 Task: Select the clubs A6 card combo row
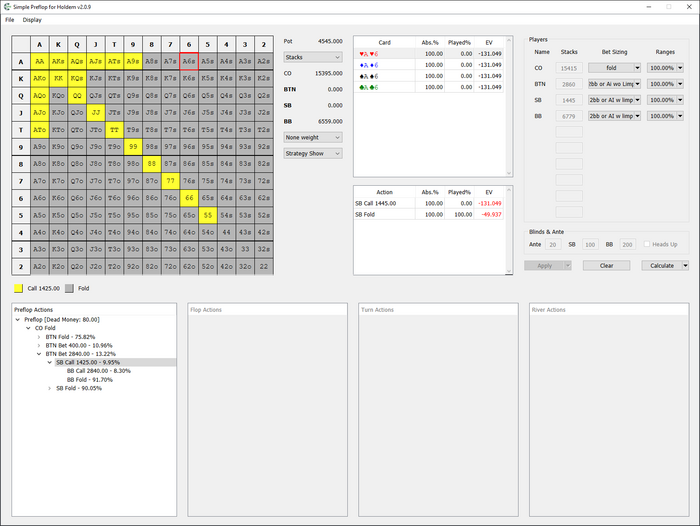coord(369,87)
